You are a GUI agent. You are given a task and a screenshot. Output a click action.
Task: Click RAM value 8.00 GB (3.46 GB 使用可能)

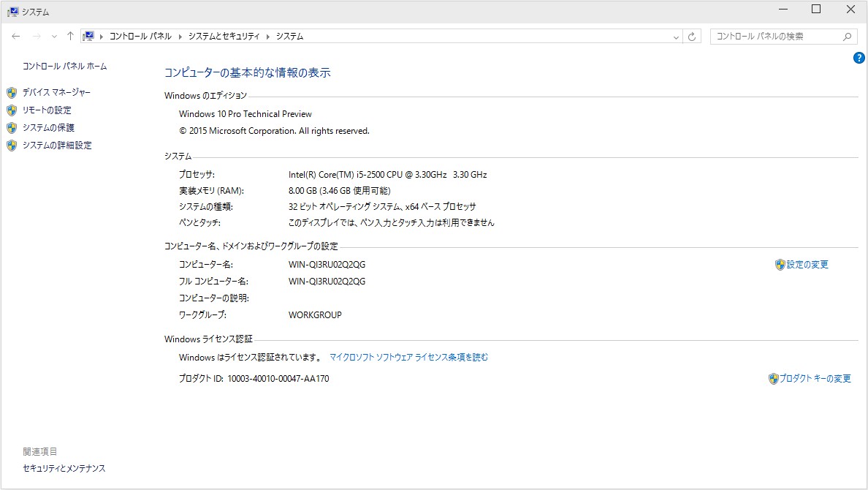(x=339, y=191)
